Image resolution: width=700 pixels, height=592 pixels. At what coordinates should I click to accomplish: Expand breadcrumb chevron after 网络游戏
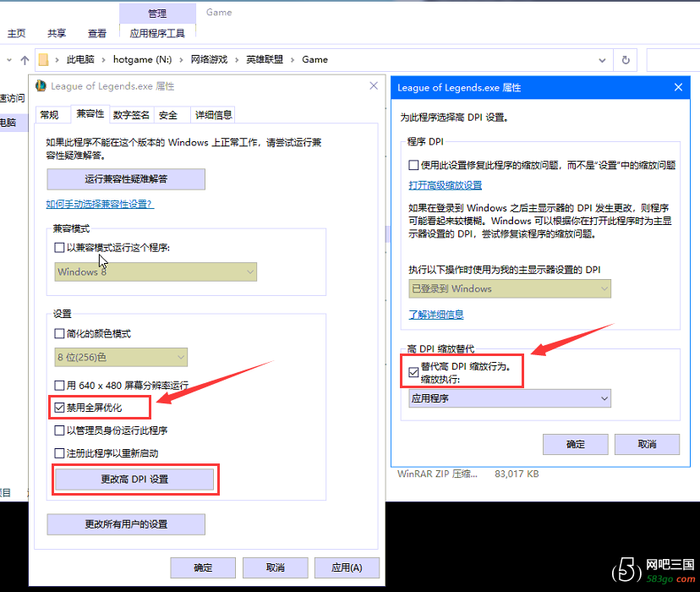[237, 60]
